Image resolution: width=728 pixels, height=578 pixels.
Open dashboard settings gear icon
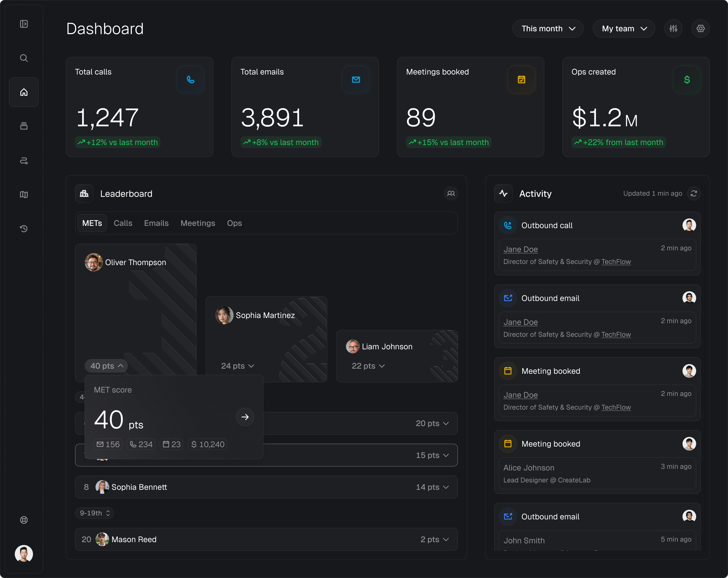701,28
